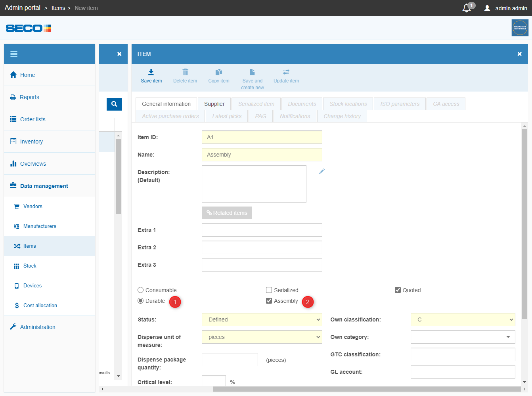Click the CA access tab
532x396 pixels.
(x=446, y=104)
